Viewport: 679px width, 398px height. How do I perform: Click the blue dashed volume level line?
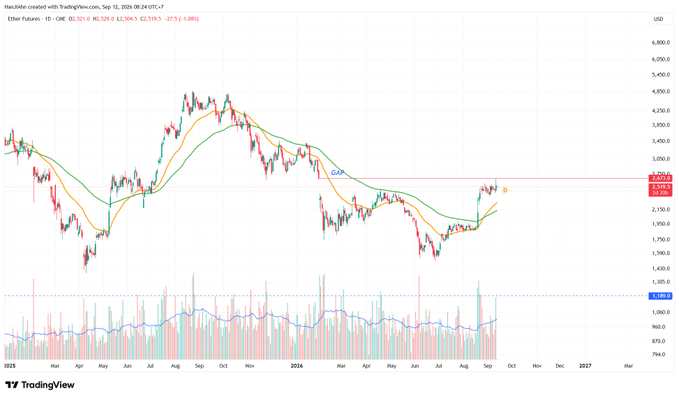click(x=326, y=296)
